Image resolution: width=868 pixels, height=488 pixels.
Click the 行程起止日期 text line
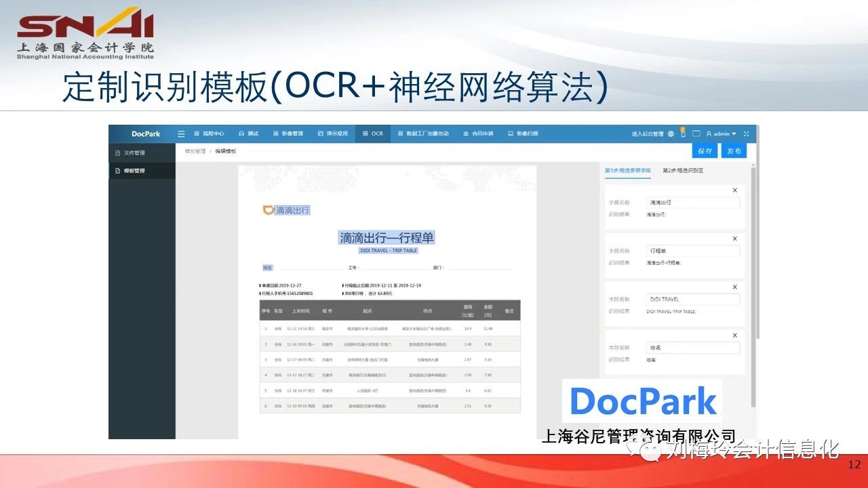click(382, 286)
